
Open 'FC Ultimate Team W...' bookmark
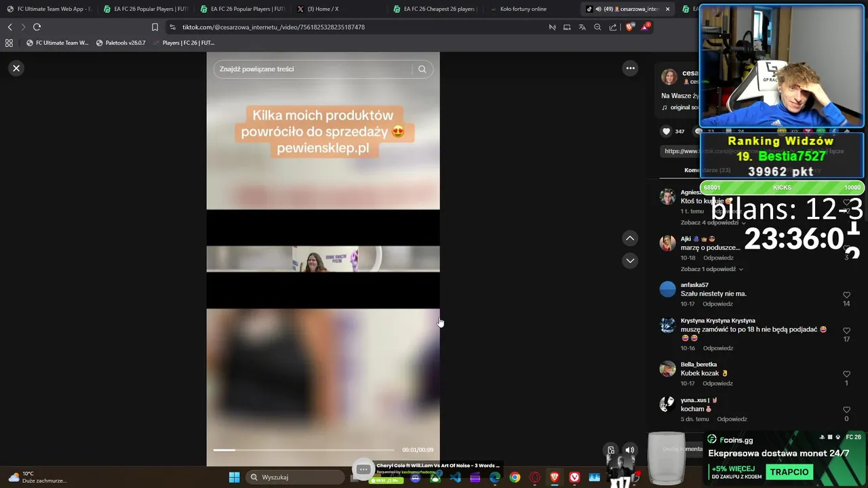[57, 43]
